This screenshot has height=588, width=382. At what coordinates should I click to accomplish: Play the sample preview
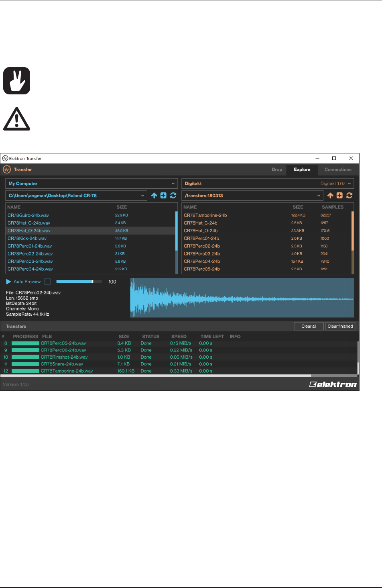tap(8, 282)
